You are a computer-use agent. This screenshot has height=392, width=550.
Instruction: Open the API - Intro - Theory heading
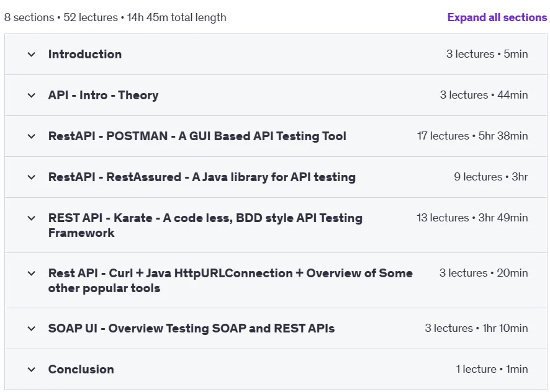tap(103, 96)
